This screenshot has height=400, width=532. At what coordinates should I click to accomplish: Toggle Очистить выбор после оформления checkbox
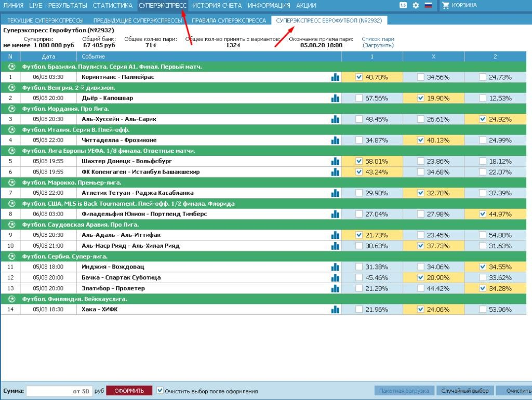(160, 391)
